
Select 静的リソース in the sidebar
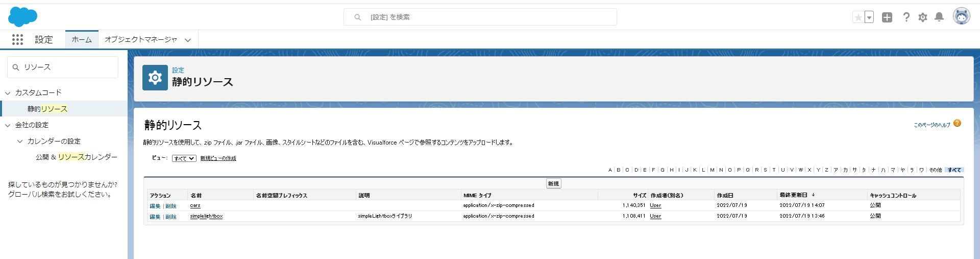tap(47, 109)
